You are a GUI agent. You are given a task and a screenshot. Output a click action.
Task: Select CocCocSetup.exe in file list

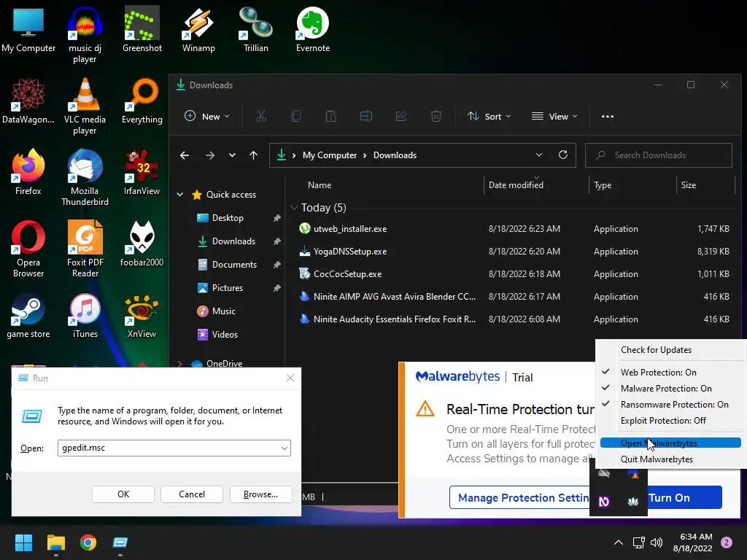tap(514, 274)
